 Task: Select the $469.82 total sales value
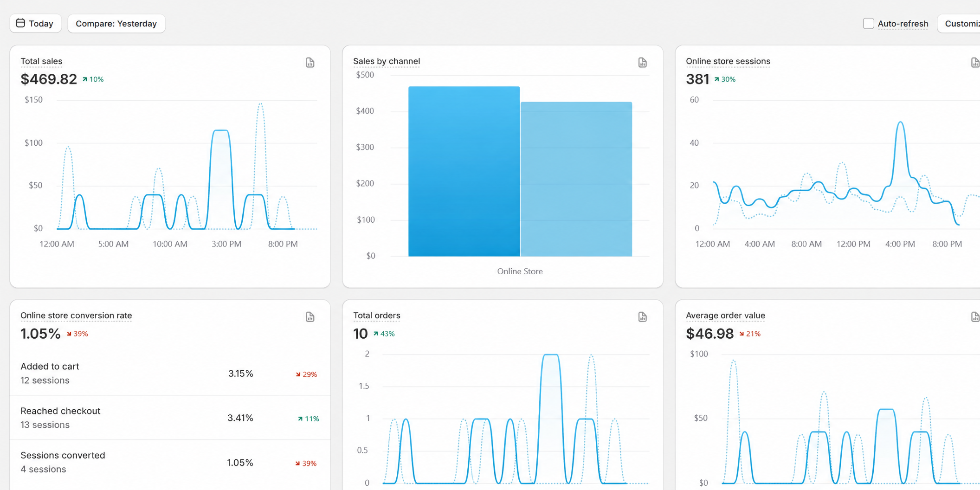[x=49, y=79]
